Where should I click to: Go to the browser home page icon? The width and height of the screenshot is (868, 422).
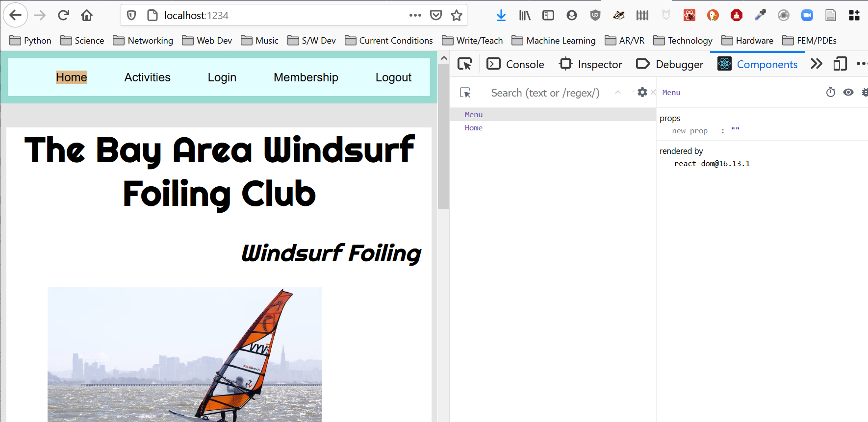(87, 16)
